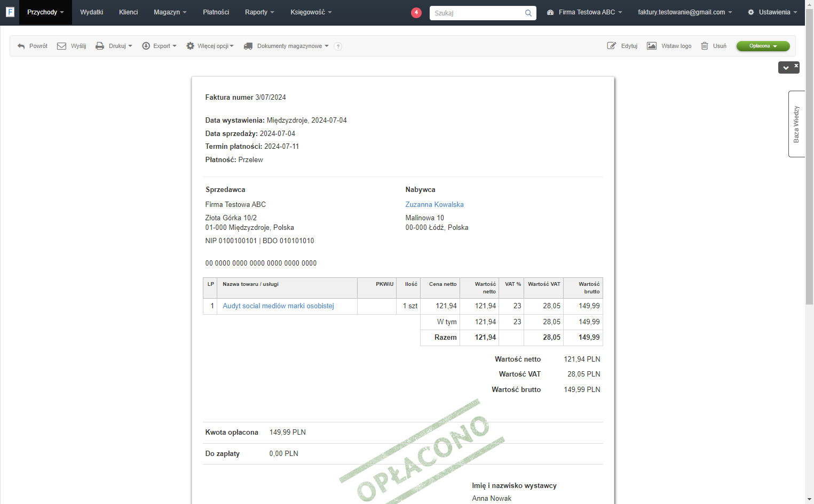This screenshot has width=814, height=504.
Task: Expand the panel with the chevron down button
Action: [786, 68]
